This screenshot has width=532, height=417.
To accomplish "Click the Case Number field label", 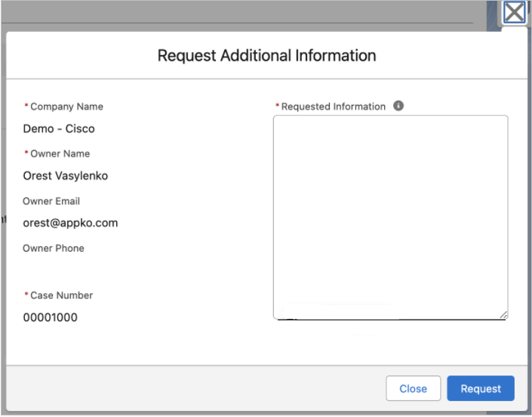I will coord(61,295).
